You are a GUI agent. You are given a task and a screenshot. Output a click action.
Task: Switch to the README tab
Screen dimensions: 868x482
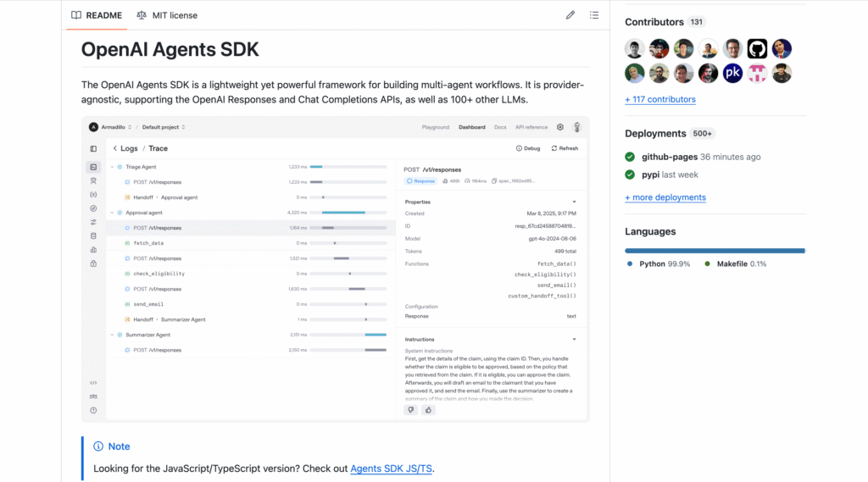click(x=97, y=15)
